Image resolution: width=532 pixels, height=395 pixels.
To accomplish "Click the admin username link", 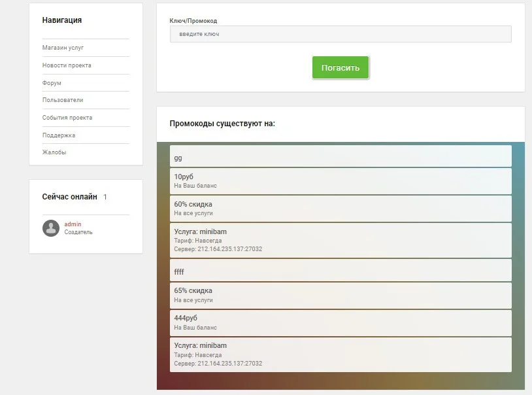I will click(x=73, y=224).
